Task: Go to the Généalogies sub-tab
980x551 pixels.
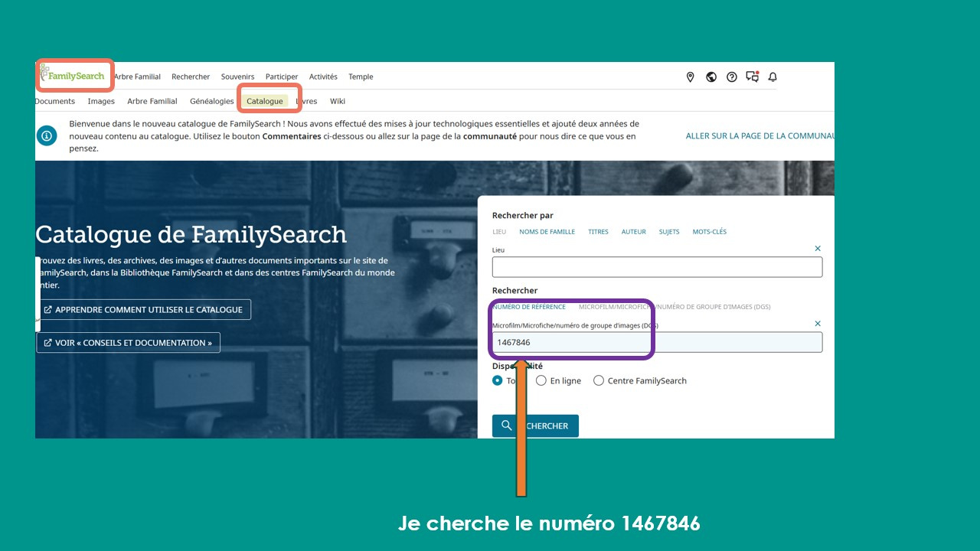Action: point(212,101)
